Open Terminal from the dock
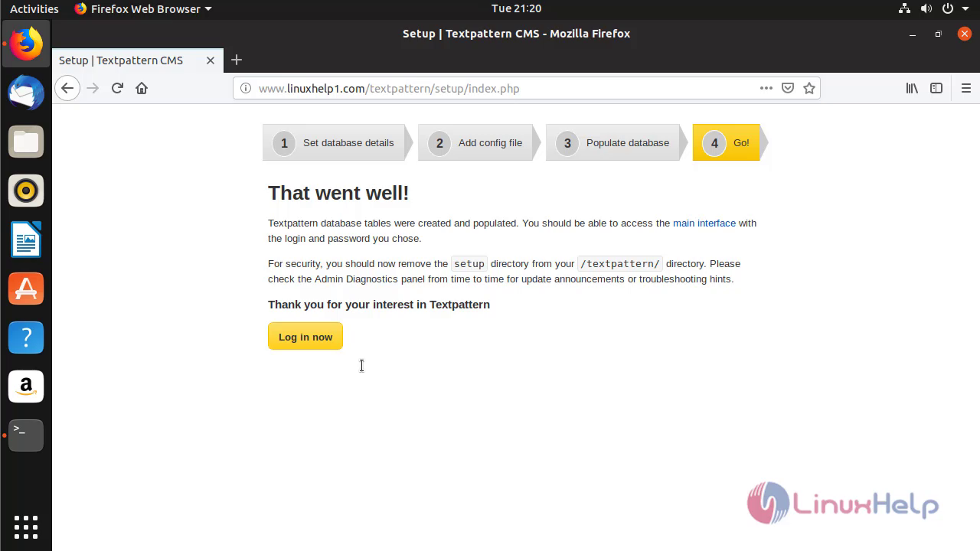 (26, 435)
